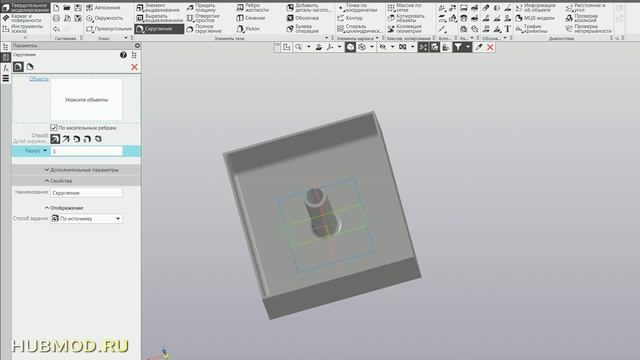Select Булева операция tool

coord(304,29)
